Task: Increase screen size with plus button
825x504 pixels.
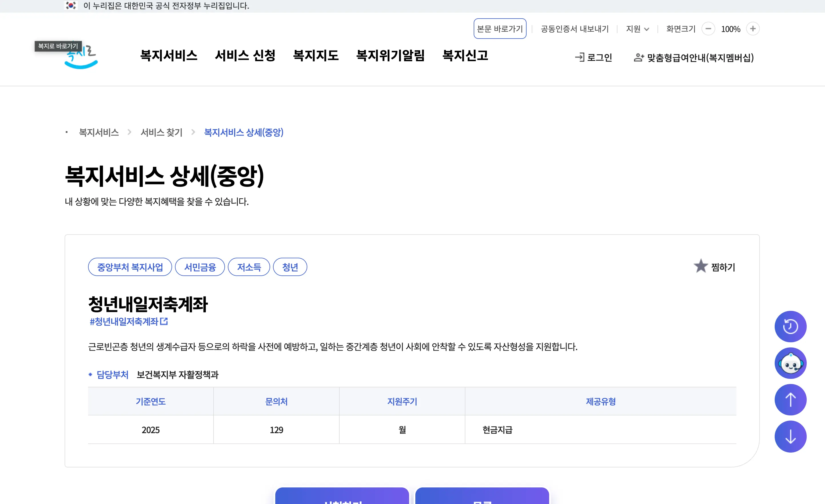Action: click(753, 29)
